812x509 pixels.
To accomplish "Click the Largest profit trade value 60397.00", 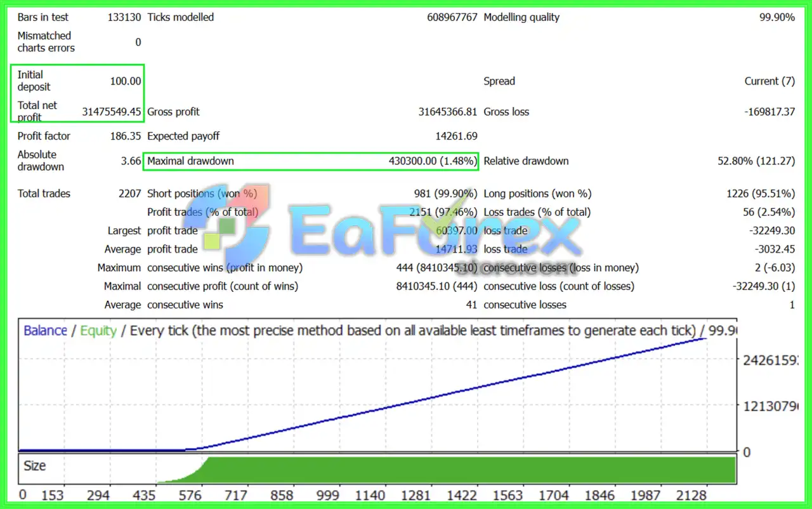I will click(456, 230).
